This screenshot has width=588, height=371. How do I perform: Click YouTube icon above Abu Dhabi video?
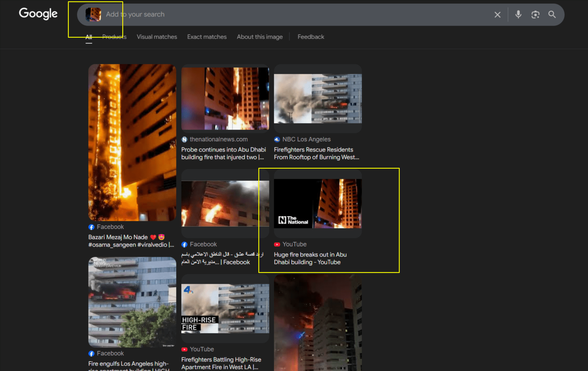[277, 244]
